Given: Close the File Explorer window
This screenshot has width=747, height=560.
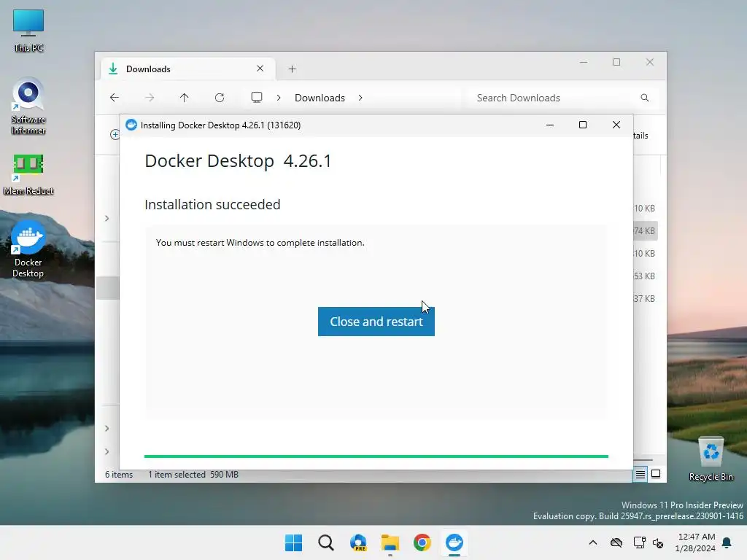Looking at the screenshot, I should point(650,63).
